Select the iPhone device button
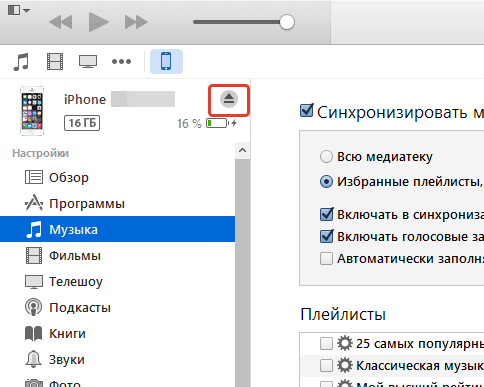 (166, 61)
